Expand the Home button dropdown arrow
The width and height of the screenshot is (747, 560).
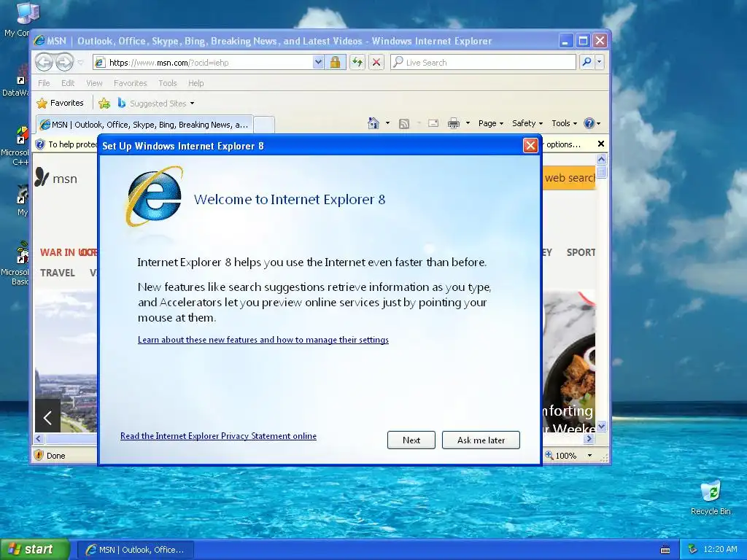tap(387, 123)
